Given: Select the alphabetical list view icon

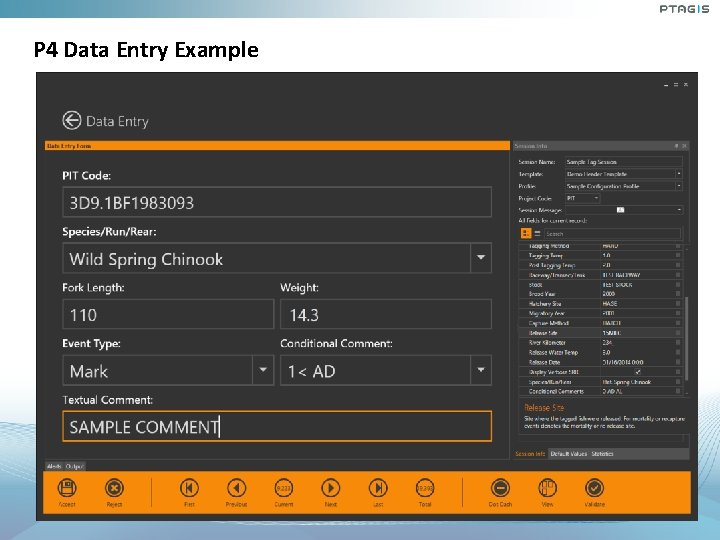Looking at the screenshot, I should click(537, 233).
